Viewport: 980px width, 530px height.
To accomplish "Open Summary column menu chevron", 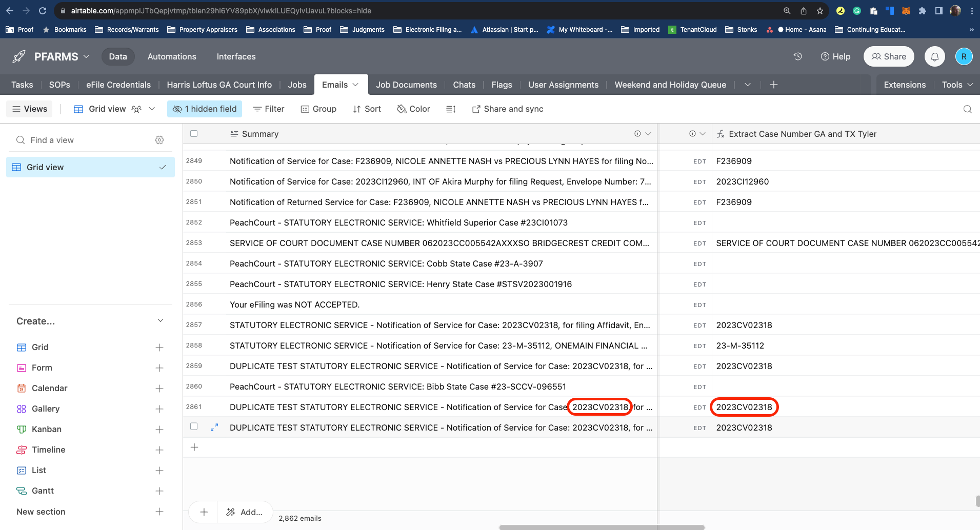I will [648, 134].
